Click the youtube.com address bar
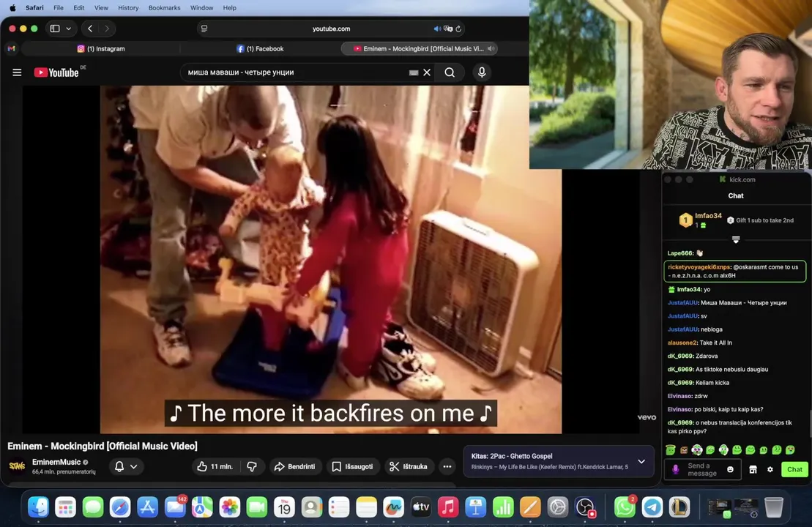Viewport: 812px width, 527px height. 331,29
